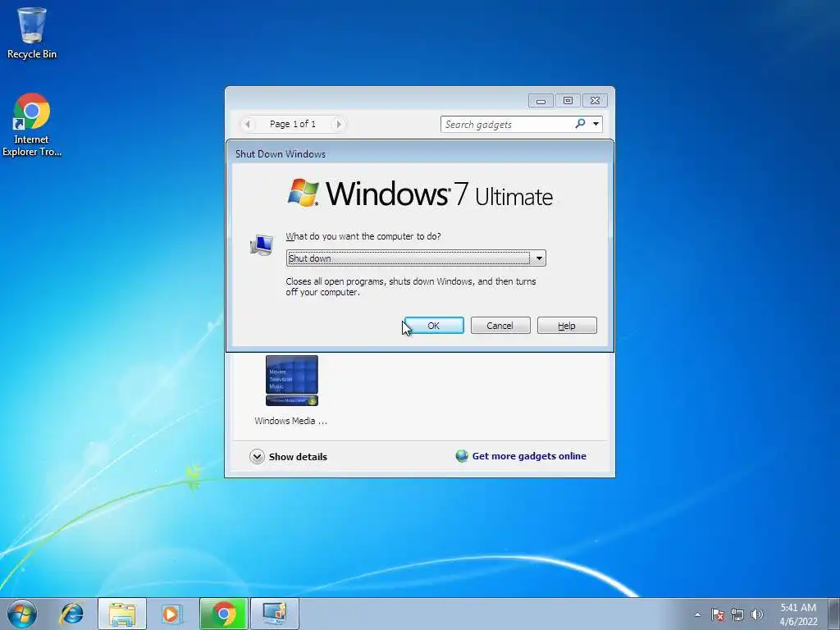Open the Action Center flag icon

(718, 614)
